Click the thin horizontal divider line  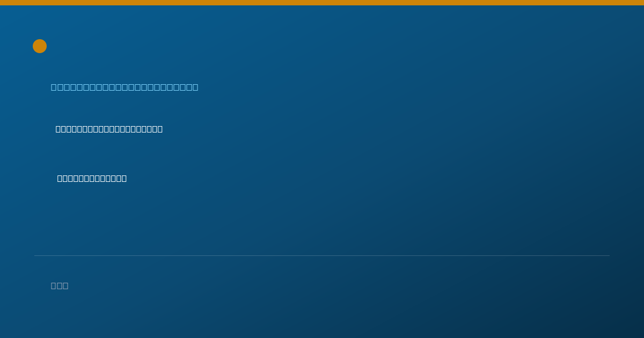(322, 255)
